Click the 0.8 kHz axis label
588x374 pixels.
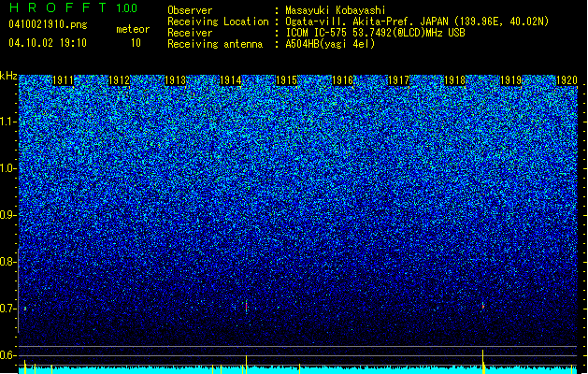coord(8,262)
